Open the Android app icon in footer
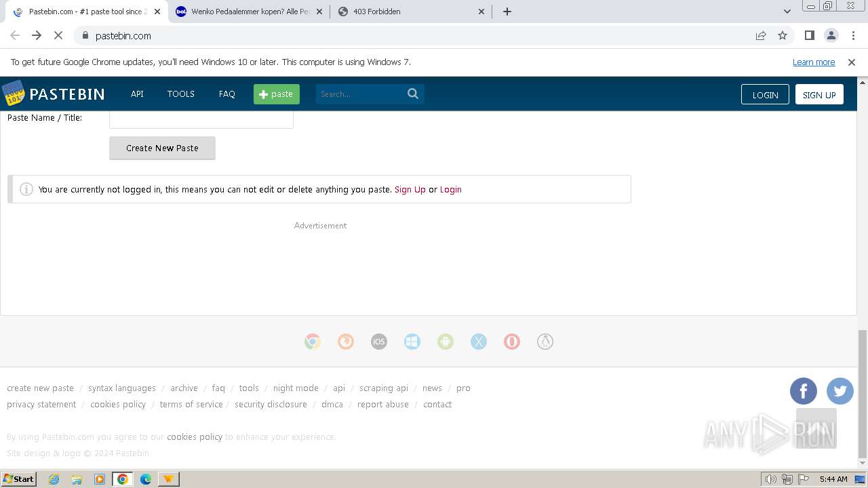 tap(446, 342)
